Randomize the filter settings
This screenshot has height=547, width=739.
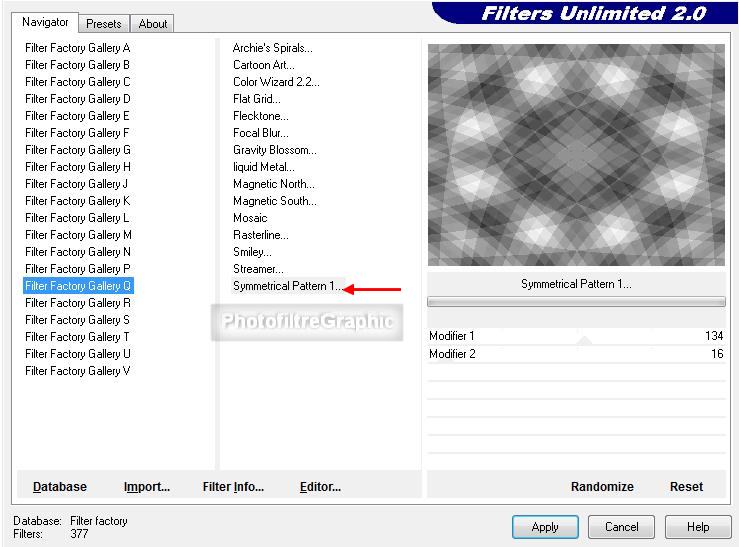pos(602,487)
